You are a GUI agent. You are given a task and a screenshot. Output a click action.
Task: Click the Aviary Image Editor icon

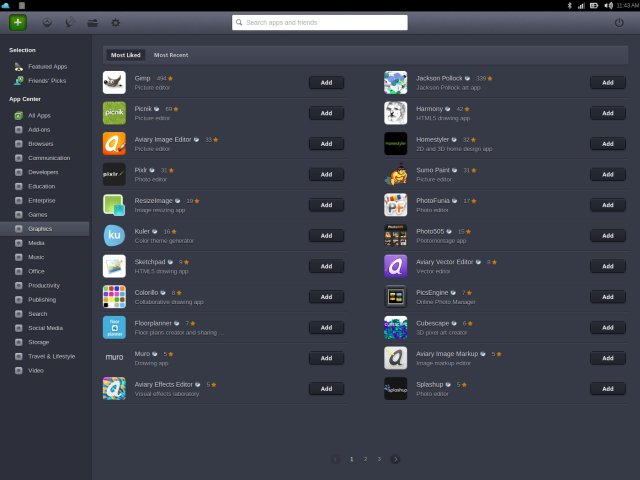pyautogui.click(x=114, y=144)
